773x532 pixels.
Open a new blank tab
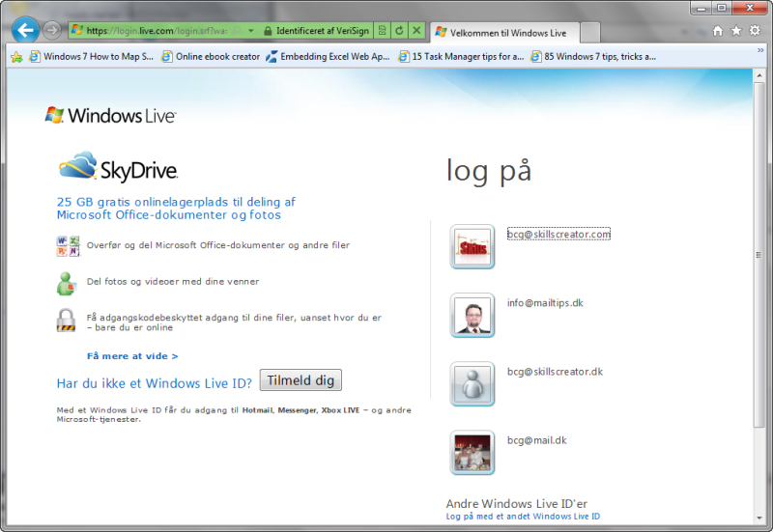pos(590,33)
